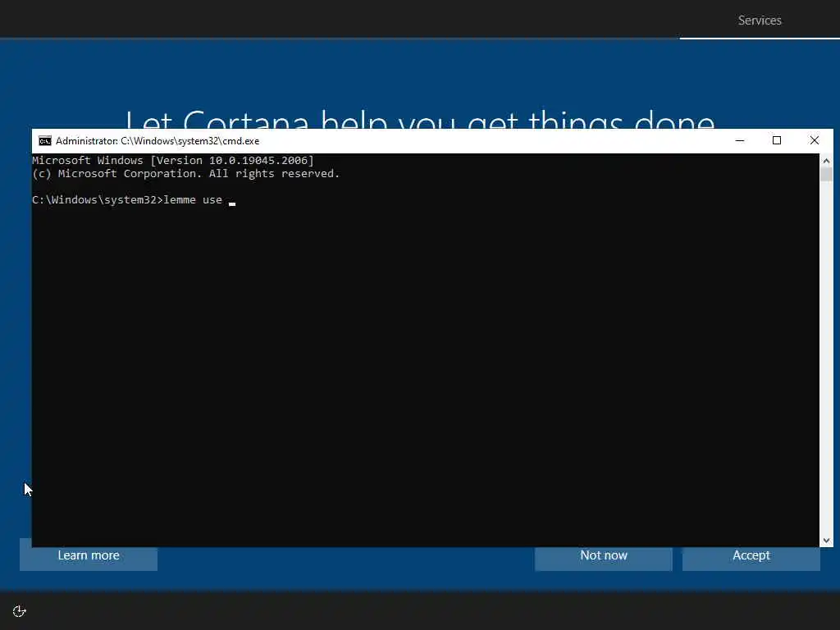Select the Services tab

pyautogui.click(x=760, y=21)
